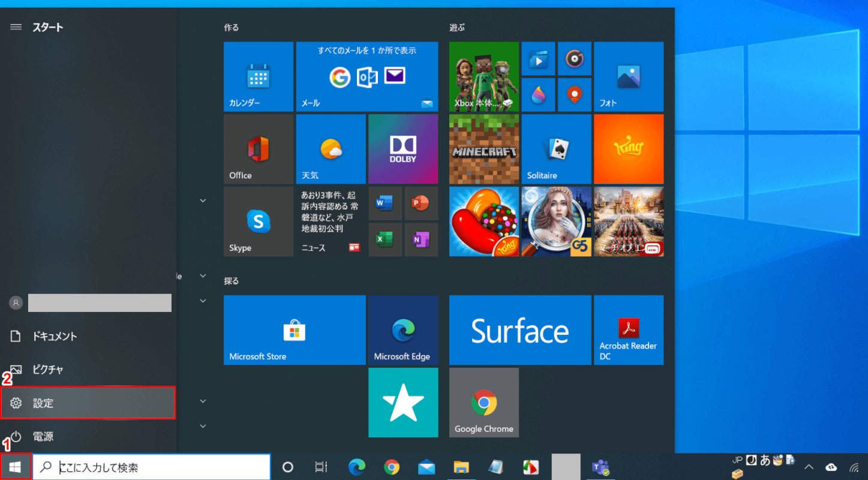Open the Surface tile

pyautogui.click(x=520, y=330)
